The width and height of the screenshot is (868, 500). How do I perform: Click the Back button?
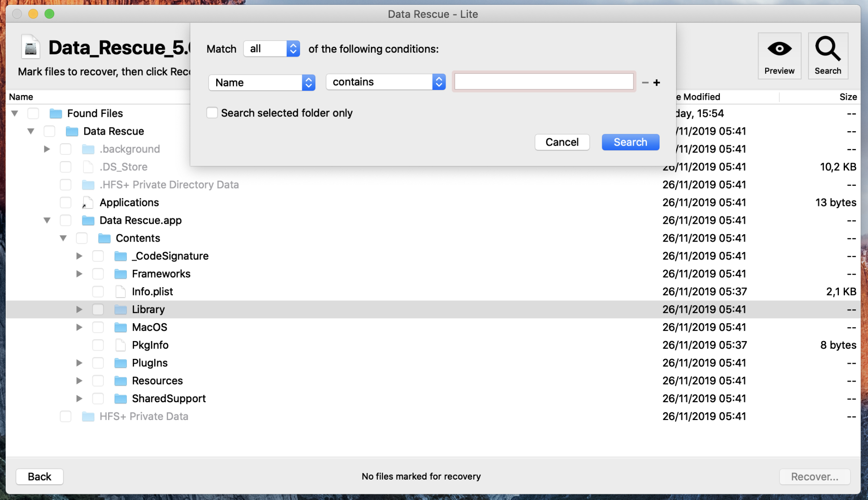[40, 477]
